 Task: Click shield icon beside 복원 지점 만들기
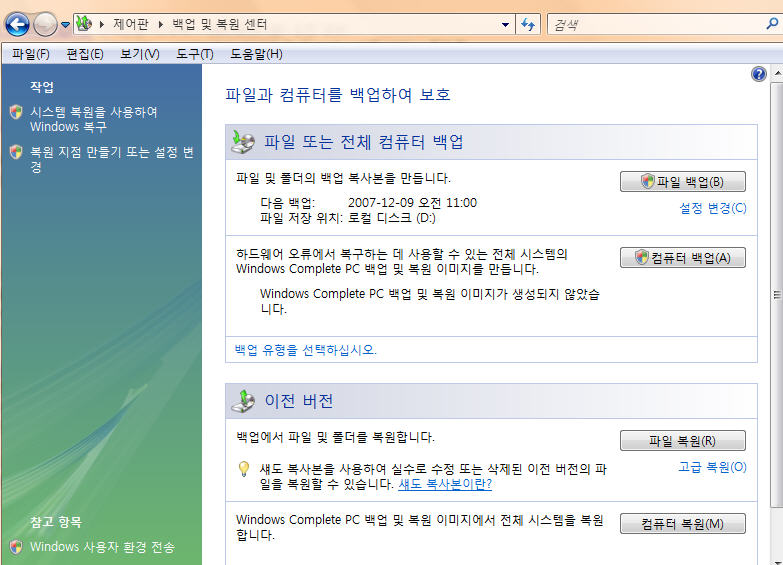tap(16, 152)
